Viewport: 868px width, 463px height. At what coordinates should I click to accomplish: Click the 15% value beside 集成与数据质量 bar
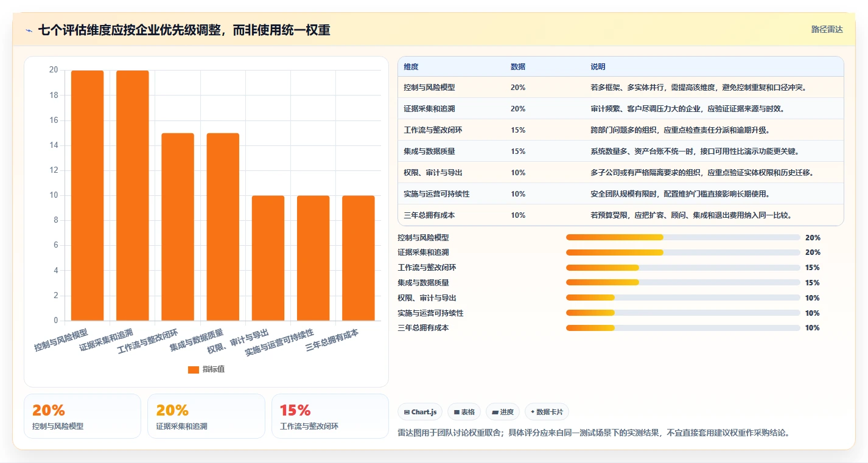coord(812,283)
